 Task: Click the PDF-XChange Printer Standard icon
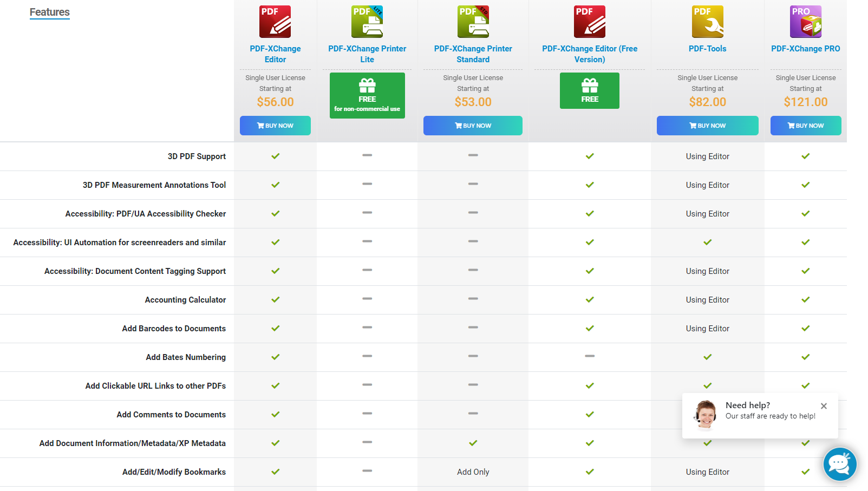coord(473,22)
